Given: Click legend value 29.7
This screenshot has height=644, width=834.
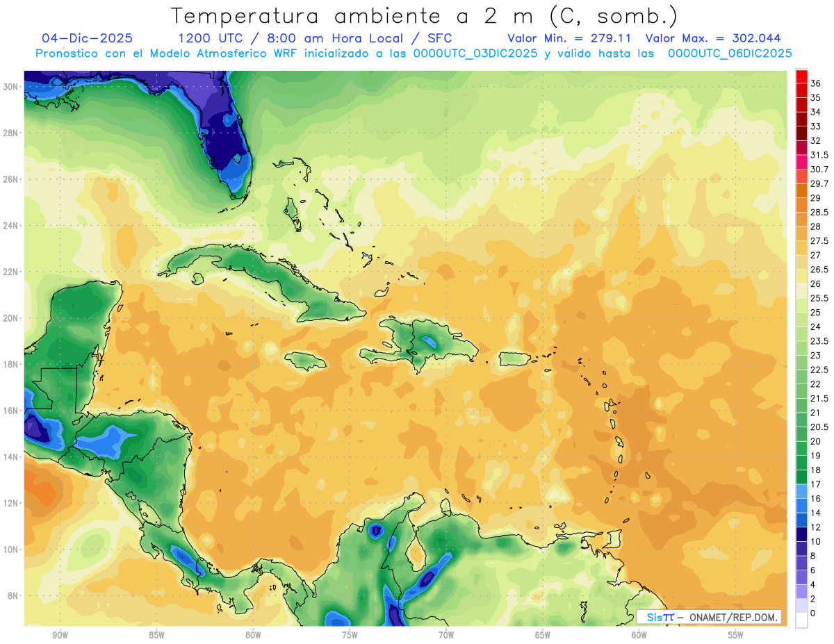Looking at the screenshot, I should pyautogui.click(x=819, y=183).
